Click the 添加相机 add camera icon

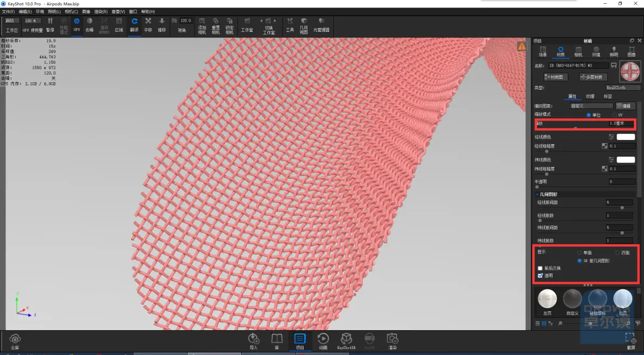(202, 26)
